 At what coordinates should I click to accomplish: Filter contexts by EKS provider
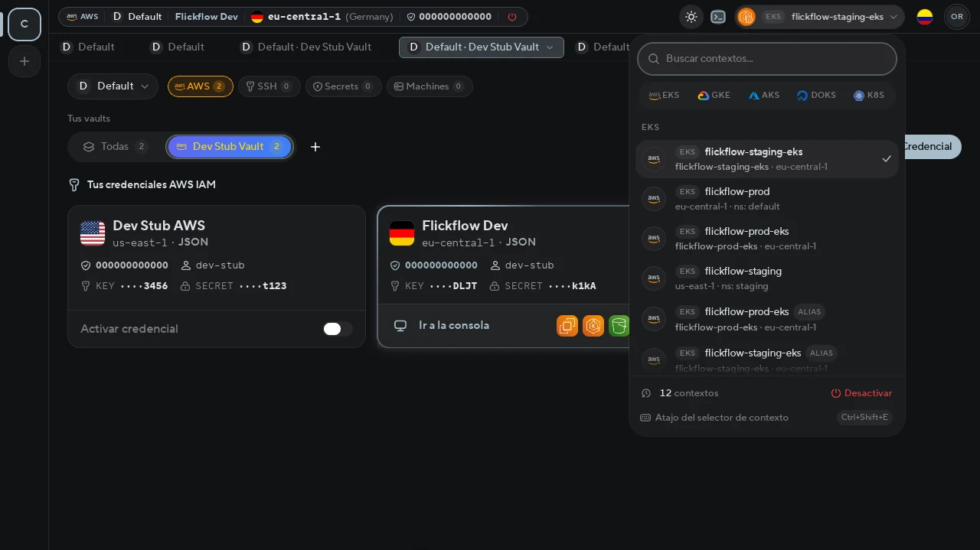(664, 96)
